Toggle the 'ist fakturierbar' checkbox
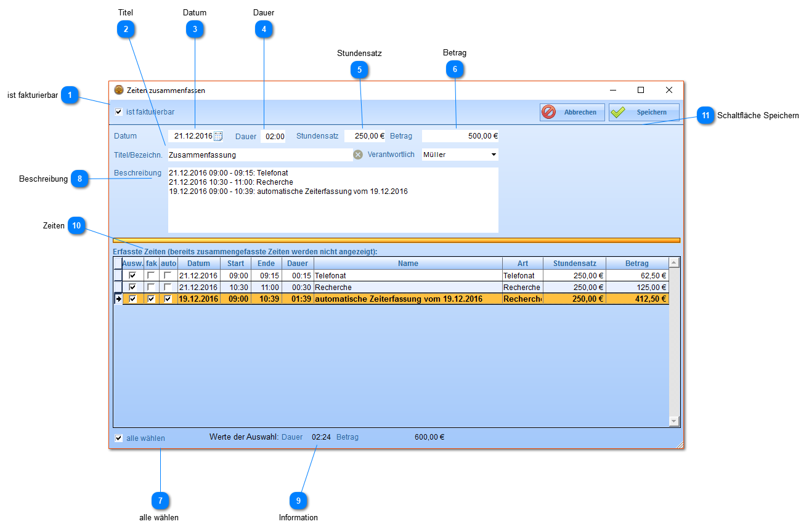Viewport: 809px width, 532px height. pos(119,112)
